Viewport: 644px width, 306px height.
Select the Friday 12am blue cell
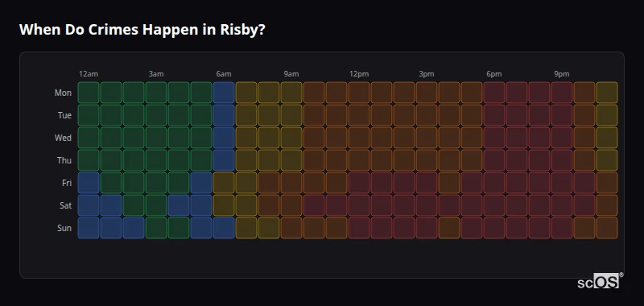tap(89, 183)
